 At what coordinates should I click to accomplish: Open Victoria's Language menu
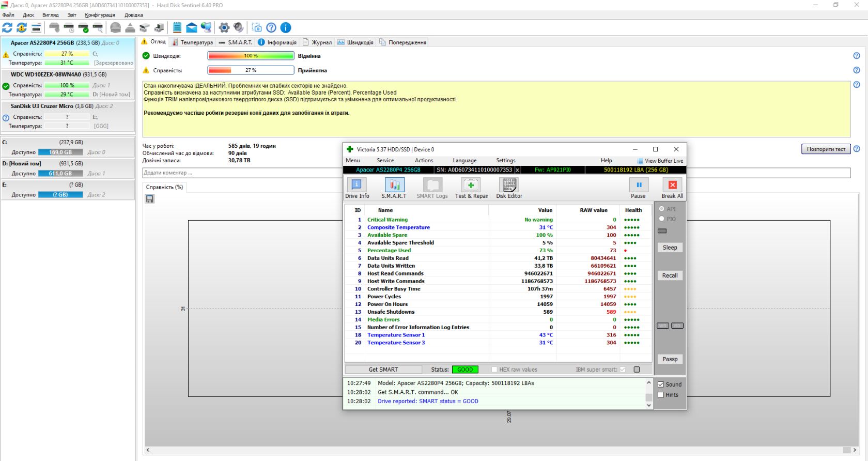(x=464, y=161)
